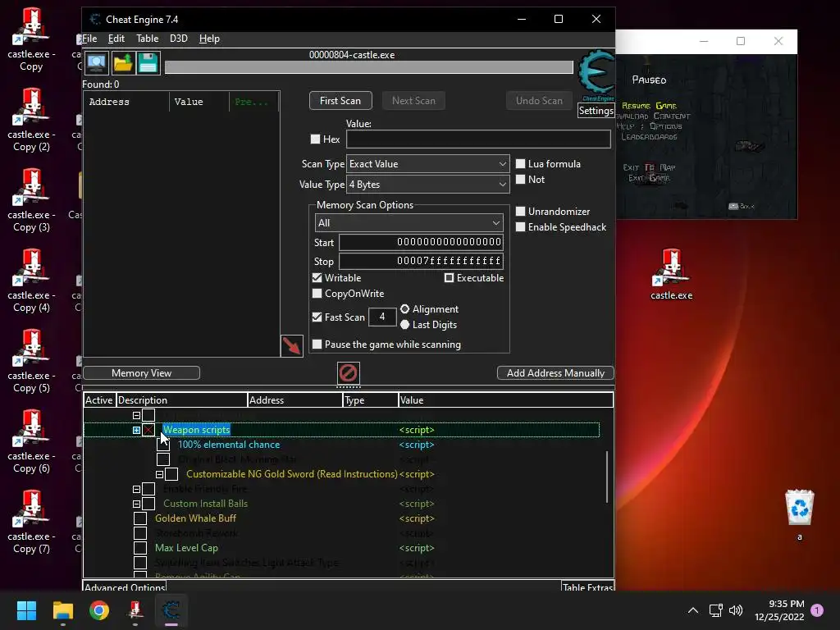
Task: Open cheat table folder icon
Action: click(123, 63)
